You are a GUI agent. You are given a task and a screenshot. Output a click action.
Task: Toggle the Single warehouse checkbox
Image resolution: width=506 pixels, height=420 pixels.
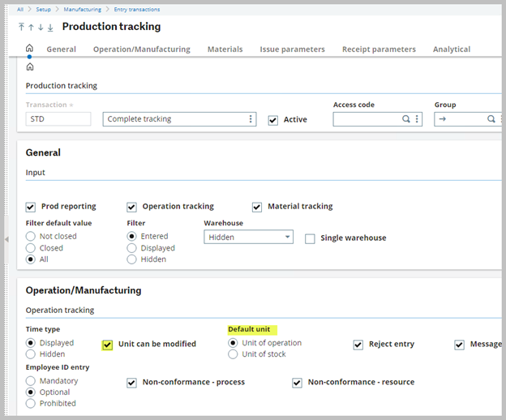click(310, 238)
